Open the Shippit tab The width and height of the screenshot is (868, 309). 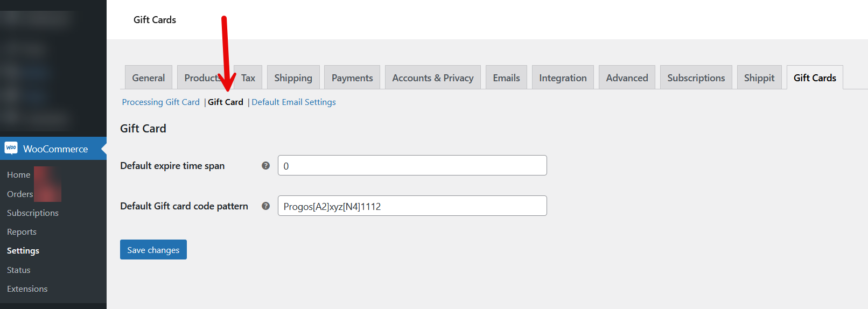pos(759,78)
